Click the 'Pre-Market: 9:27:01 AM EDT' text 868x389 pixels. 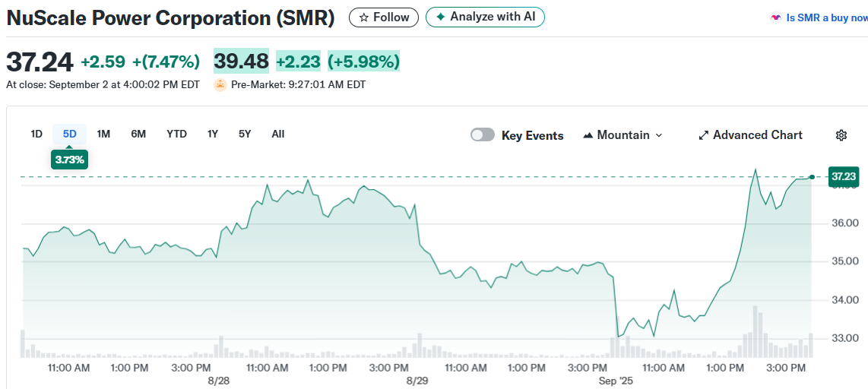click(x=299, y=85)
